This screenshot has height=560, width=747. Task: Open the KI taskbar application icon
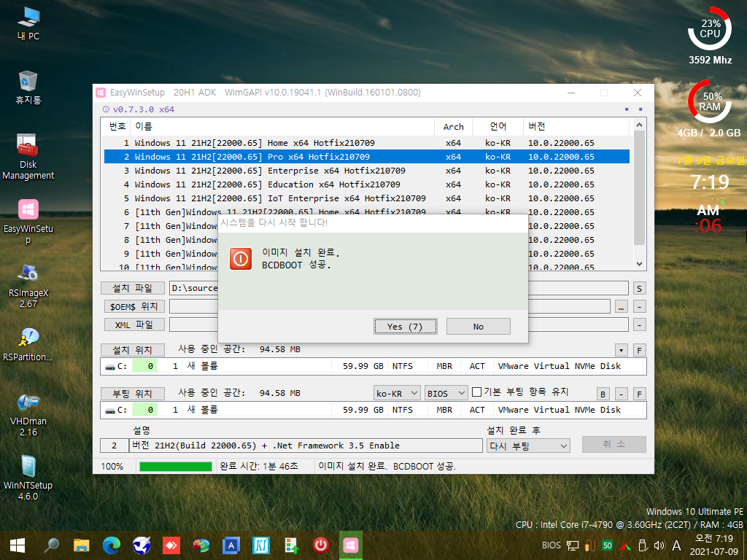261,545
